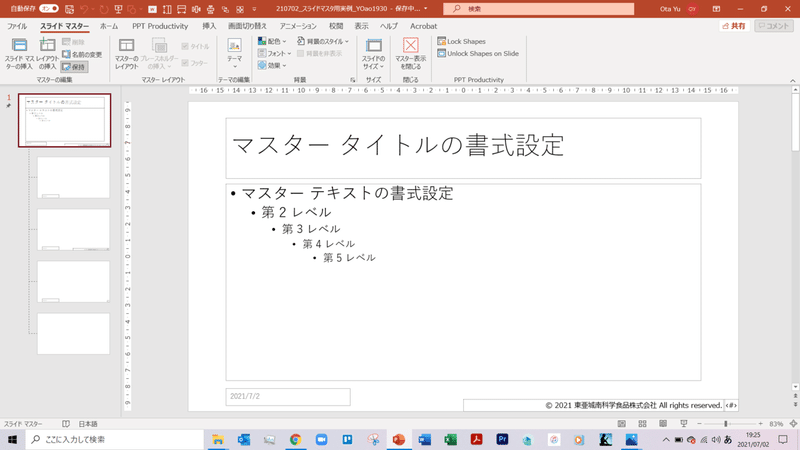Click the Lock Shapes button

[x=461, y=41]
